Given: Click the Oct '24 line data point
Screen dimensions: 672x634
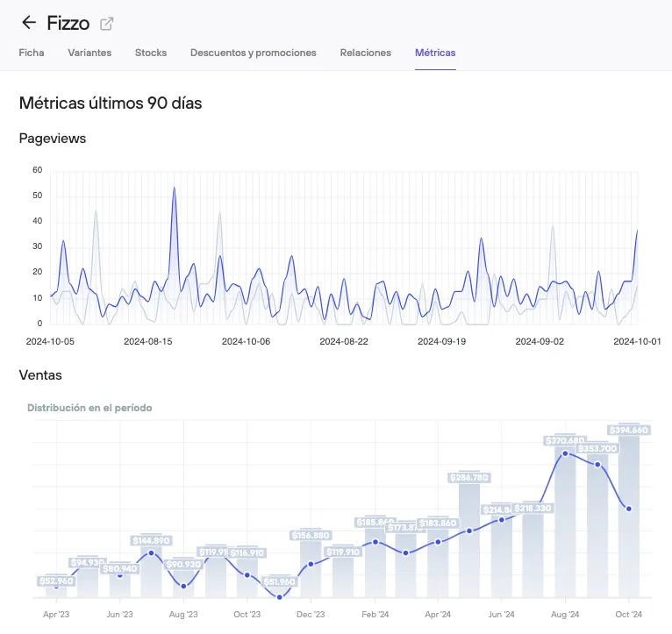Looking at the screenshot, I should pyautogui.click(x=629, y=509).
